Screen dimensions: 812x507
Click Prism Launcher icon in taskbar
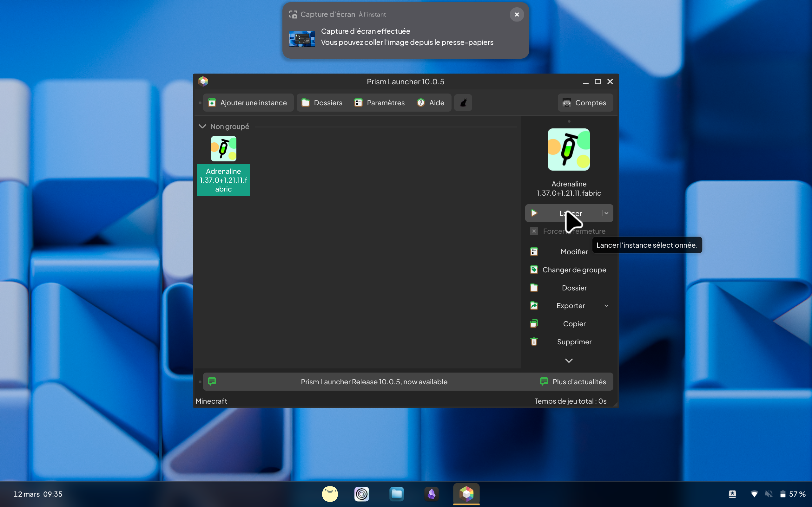click(x=466, y=494)
